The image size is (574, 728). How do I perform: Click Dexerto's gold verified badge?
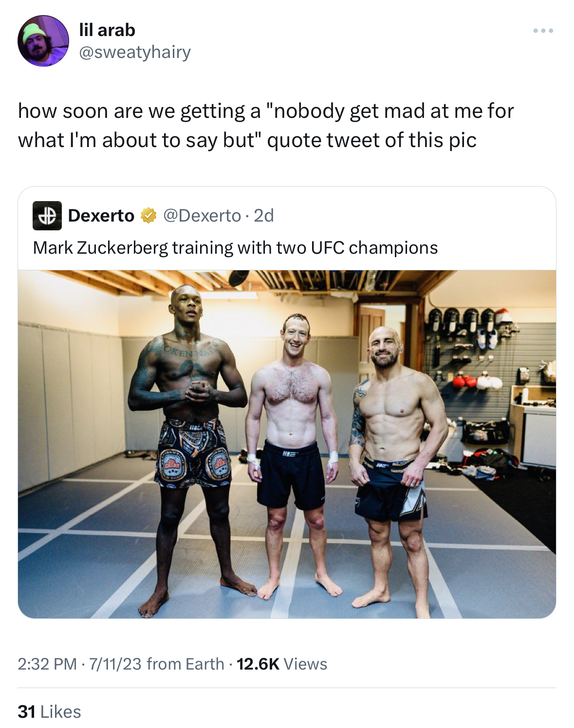tap(148, 215)
